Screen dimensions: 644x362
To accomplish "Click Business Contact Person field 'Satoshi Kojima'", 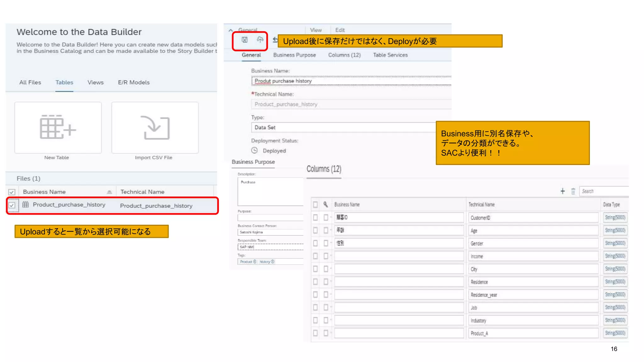I will pos(271,232).
